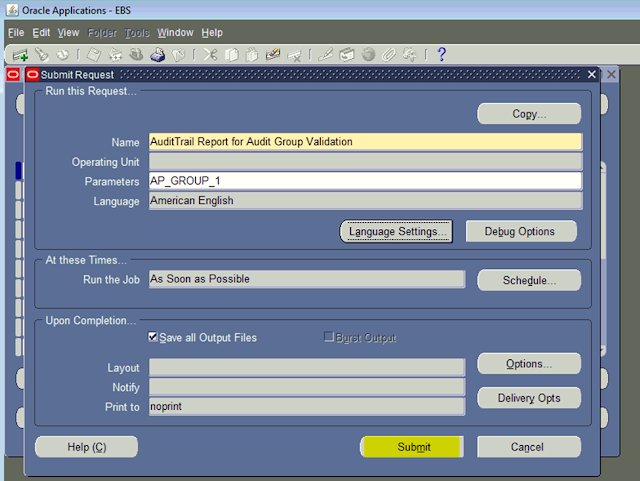Click the New record toolbar icon
Screen dimensions: 640x481
(x=19, y=54)
